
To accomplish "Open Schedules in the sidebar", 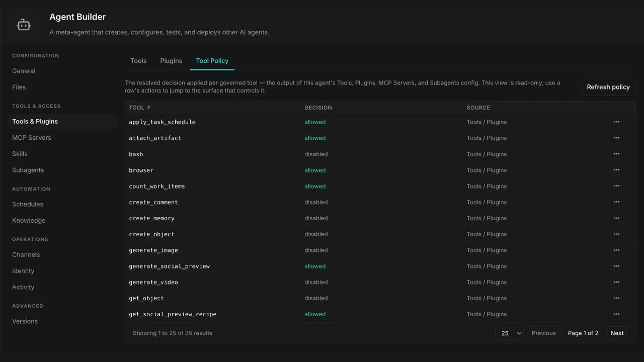I will click(28, 204).
